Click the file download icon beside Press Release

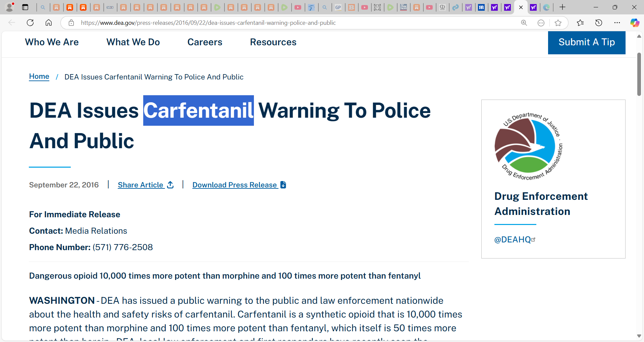283,185
